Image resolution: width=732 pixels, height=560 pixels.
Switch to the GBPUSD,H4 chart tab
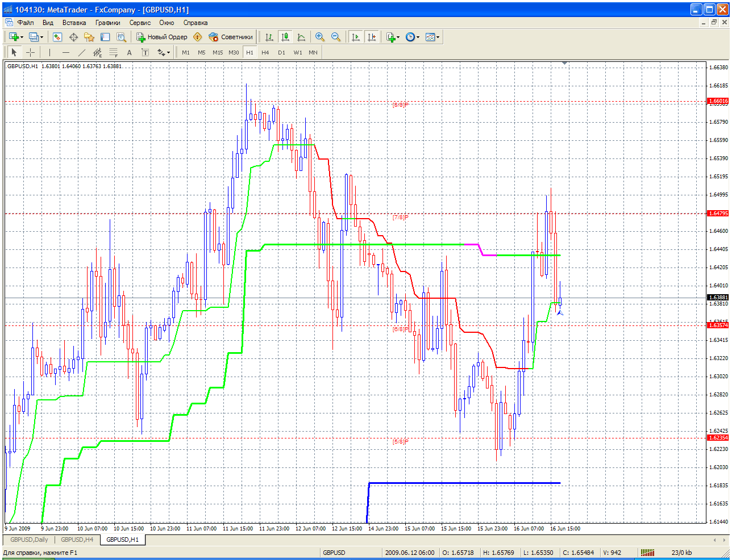[x=77, y=540]
